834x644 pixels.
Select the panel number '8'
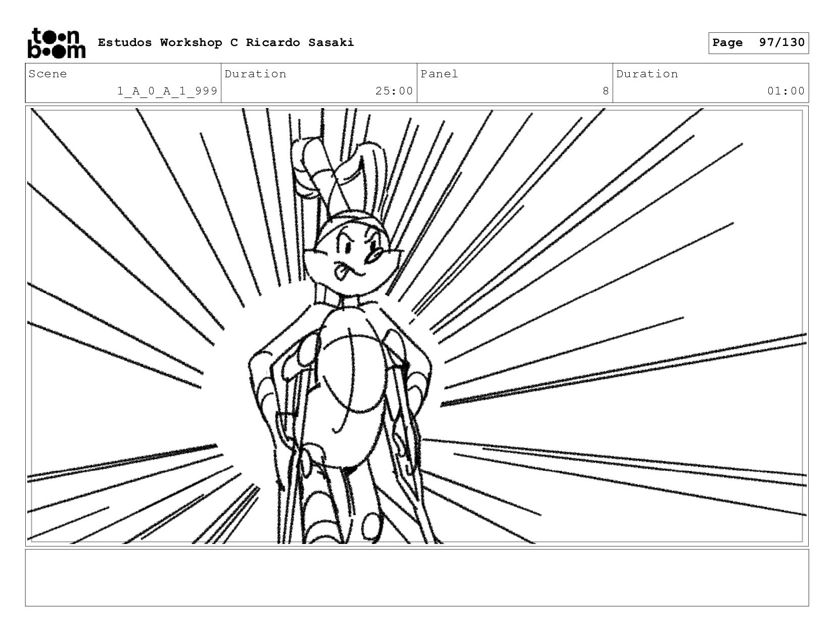tap(606, 91)
